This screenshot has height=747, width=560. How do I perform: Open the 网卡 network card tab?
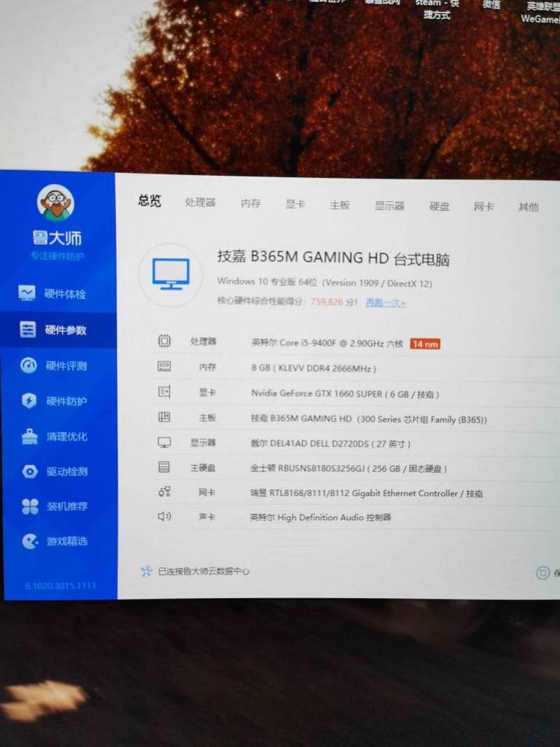[484, 207]
